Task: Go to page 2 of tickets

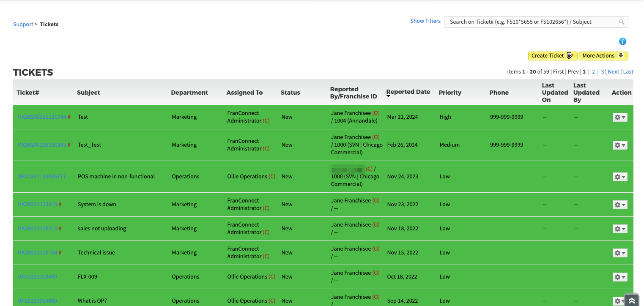Action: (593, 71)
